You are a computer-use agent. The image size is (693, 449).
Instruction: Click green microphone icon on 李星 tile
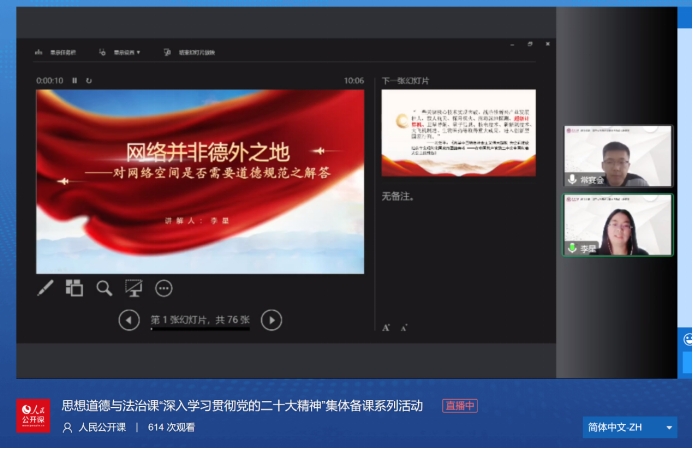coord(572,248)
